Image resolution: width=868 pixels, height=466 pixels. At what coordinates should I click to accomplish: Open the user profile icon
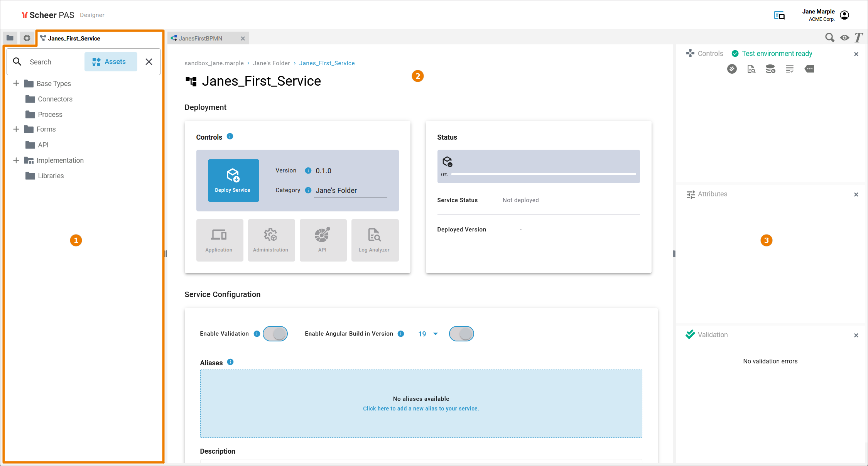pyautogui.click(x=844, y=15)
